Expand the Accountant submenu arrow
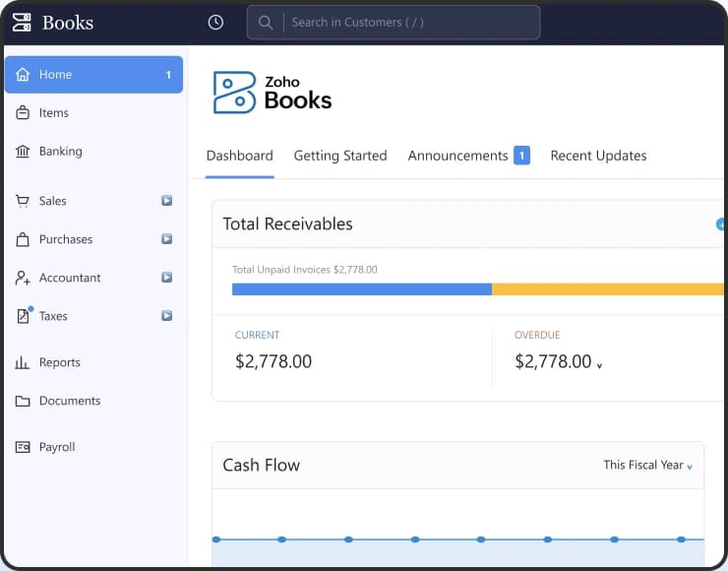The height and width of the screenshot is (571, 728). (166, 278)
